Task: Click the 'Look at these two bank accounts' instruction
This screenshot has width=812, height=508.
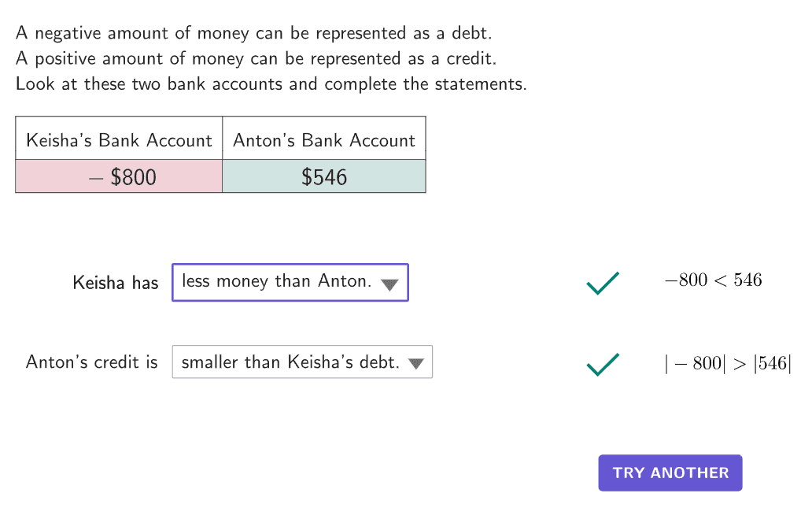Action: click(271, 84)
